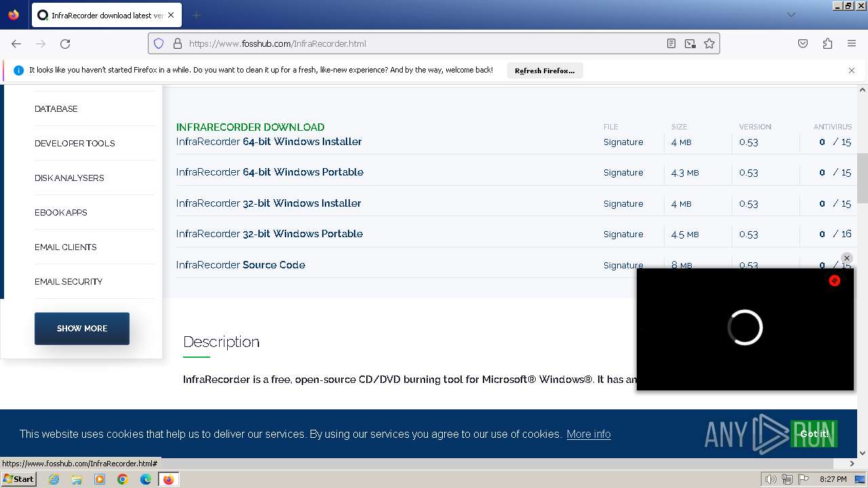Open the DISK ANALYSERS category
Image resolution: width=868 pixels, height=488 pixels.
pos(69,178)
